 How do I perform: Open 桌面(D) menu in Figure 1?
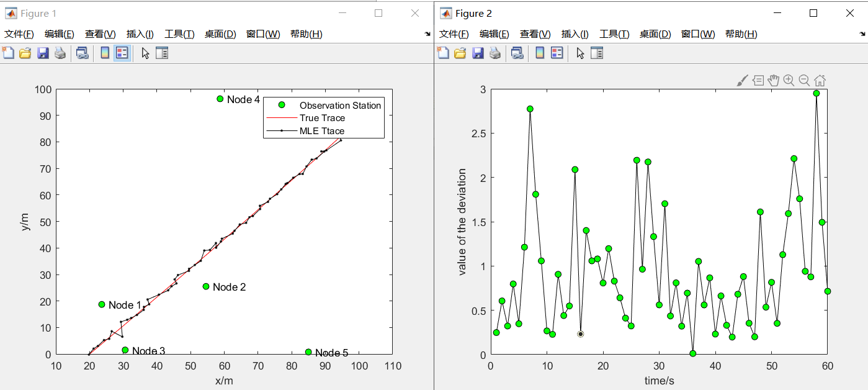220,34
